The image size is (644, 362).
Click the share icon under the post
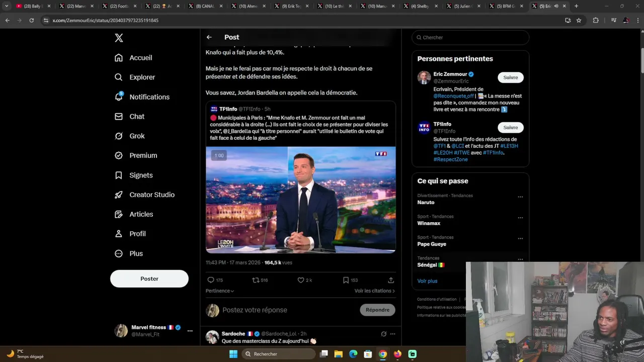point(391,280)
